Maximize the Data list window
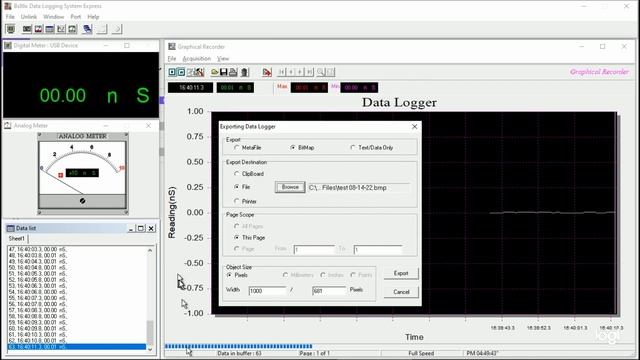 tap(141, 229)
